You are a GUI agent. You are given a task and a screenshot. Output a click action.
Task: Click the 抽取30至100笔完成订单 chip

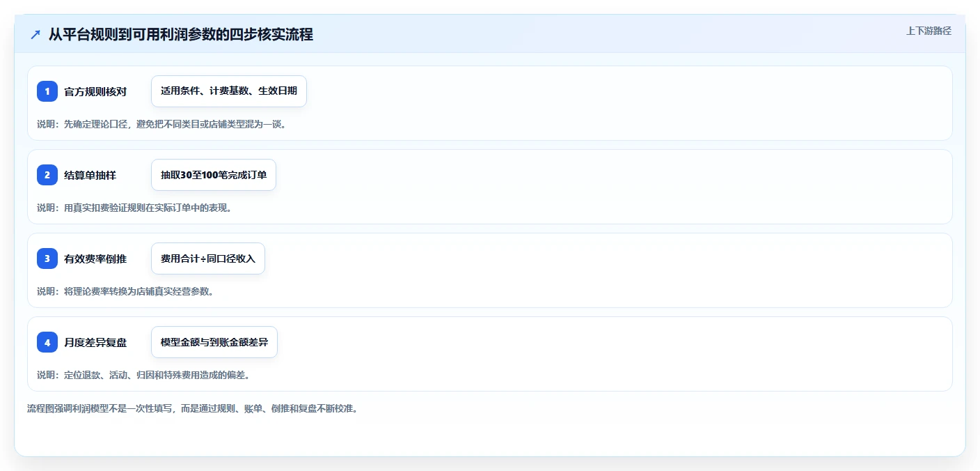click(x=214, y=175)
